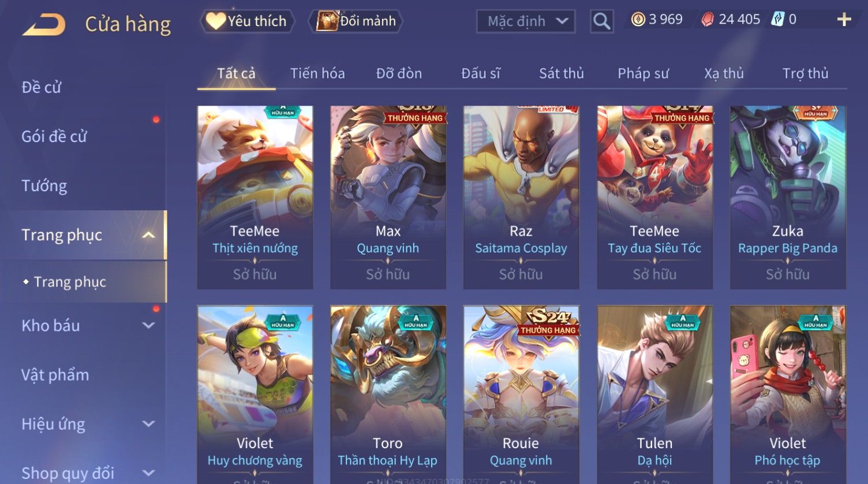Collapse the Trang phục sidebar section
The width and height of the screenshot is (868, 484).
click(148, 235)
